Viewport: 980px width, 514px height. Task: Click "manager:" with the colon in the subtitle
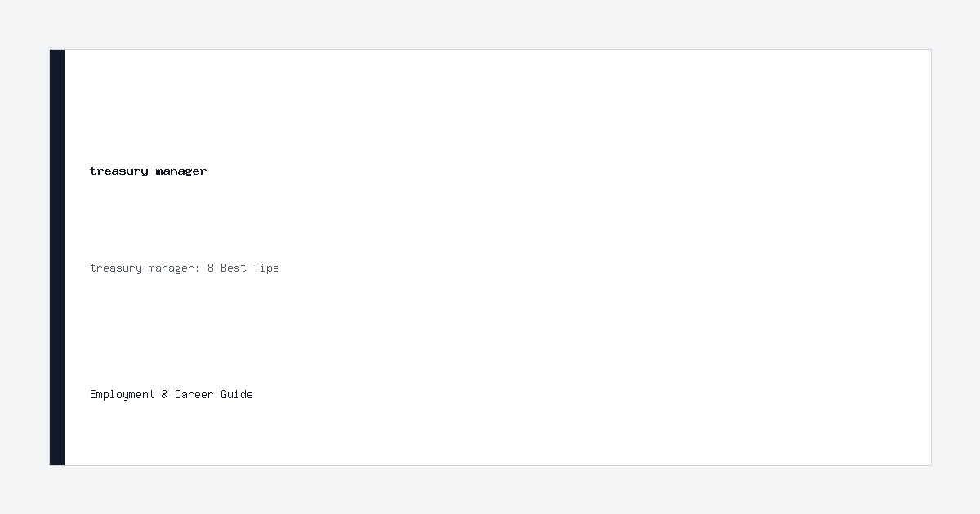[x=175, y=268]
